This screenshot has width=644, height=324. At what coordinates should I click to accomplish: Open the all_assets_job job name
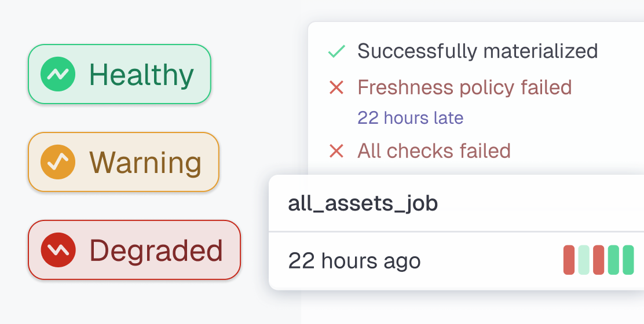(x=363, y=203)
